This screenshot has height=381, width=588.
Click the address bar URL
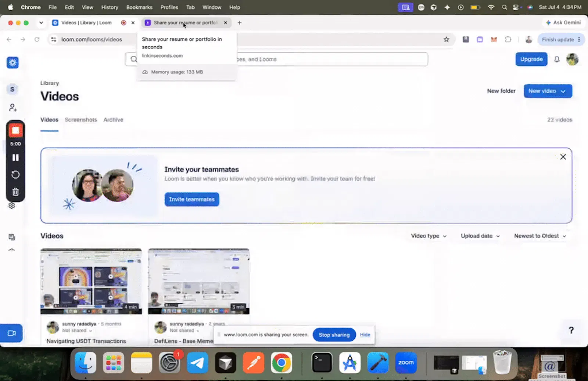coord(92,39)
